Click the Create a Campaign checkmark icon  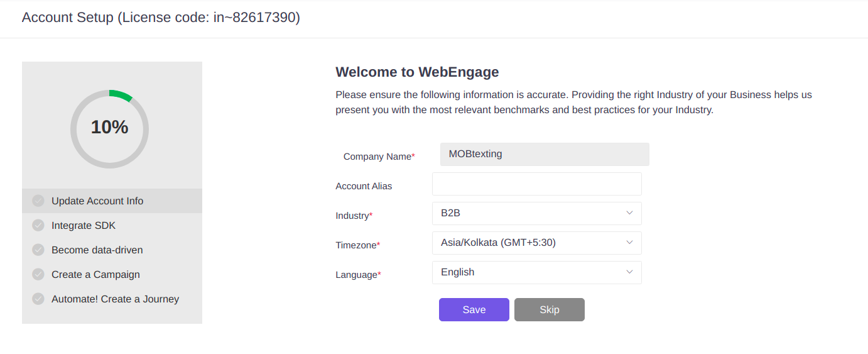click(x=38, y=274)
